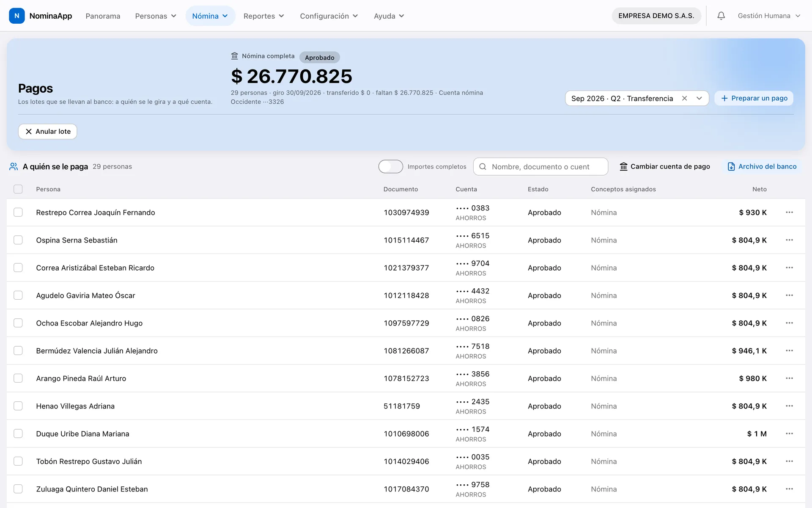This screenshot has width=812, height=508.
Task: Open row menu for Zuluaga Quintero Daniel Esteban
Action: pyautogui.click(x=789, y=489)
